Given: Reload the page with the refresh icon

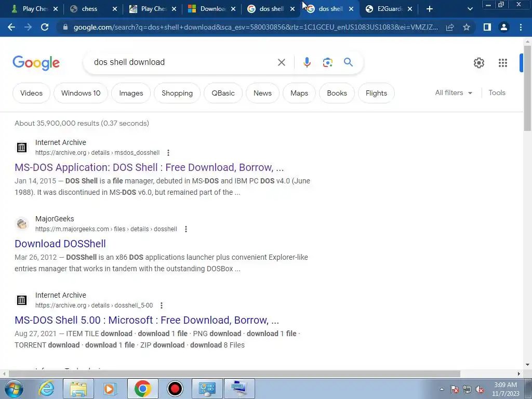Looking at the screenshot, I should point(45,27).
